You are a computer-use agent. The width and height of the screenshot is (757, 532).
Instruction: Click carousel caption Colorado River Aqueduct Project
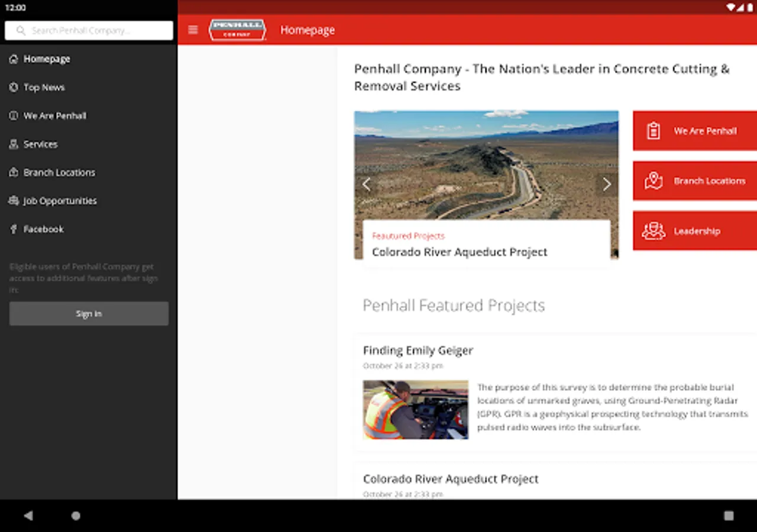point(460,252)
